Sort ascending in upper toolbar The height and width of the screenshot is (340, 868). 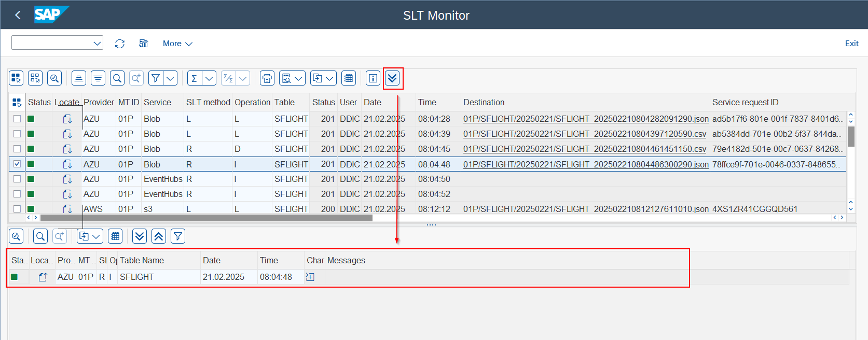click(79, 78)
